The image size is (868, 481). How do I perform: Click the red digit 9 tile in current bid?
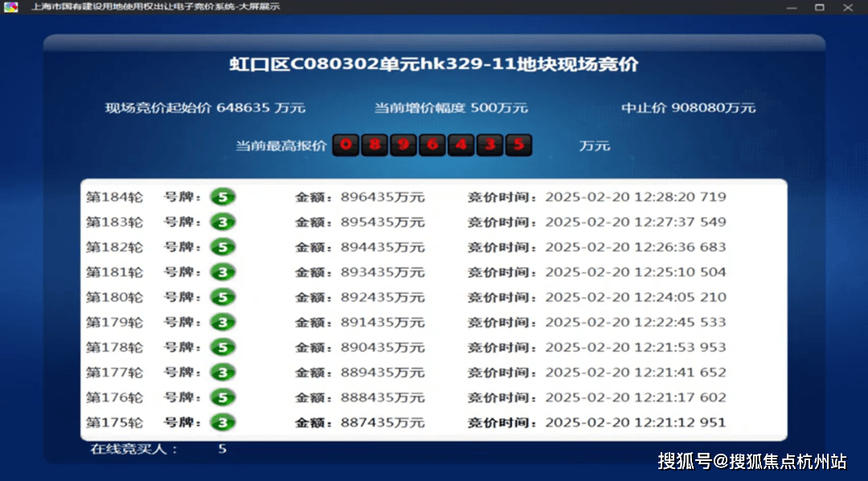[x=403, y=145]
